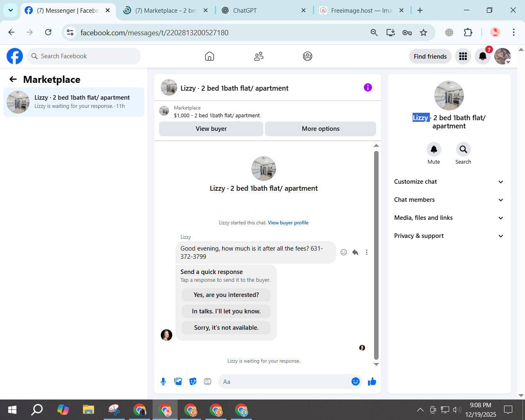Show hidden system tray icons chevron
Screen dimensions: 525x420
tap(420, 410)
